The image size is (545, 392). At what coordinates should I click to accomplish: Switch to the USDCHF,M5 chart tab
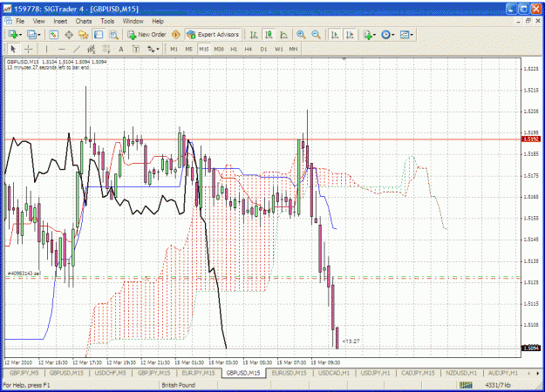coord(110,373)
